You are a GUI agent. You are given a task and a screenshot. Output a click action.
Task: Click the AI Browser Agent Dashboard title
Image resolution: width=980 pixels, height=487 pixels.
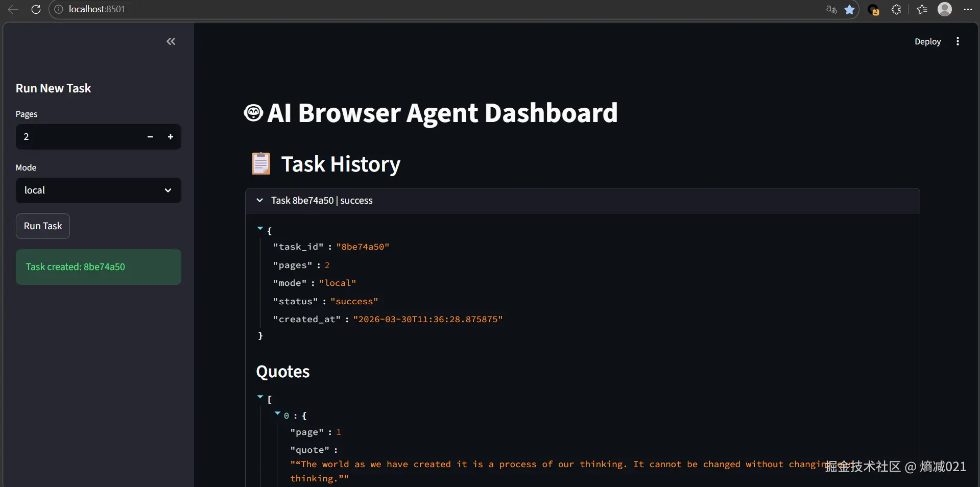[442, 113]
